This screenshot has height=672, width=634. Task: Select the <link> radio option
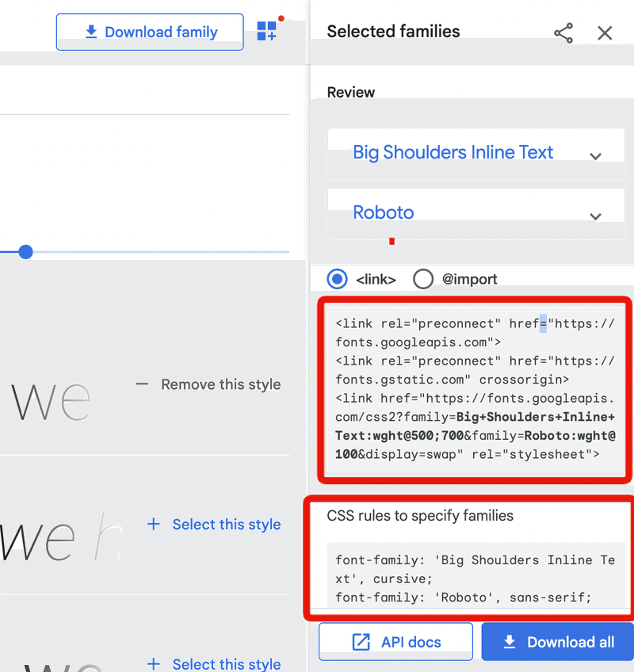pyautogui.click(x=338, y=279)
